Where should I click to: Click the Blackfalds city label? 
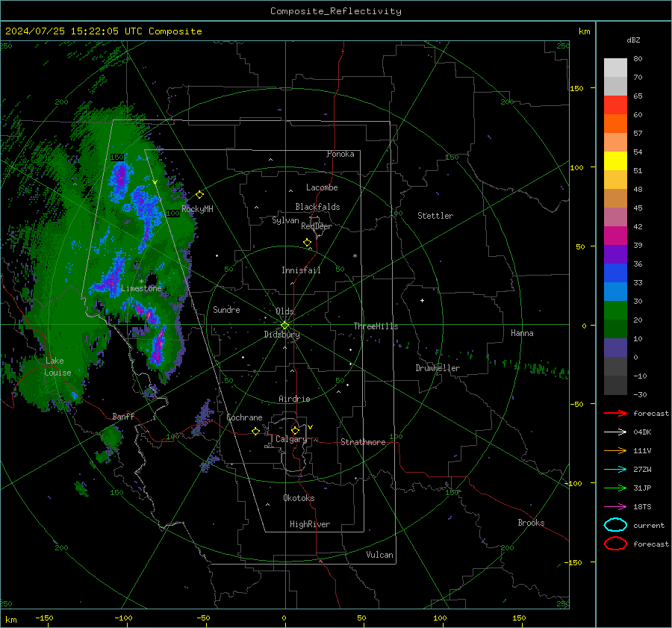click(317, 207)
